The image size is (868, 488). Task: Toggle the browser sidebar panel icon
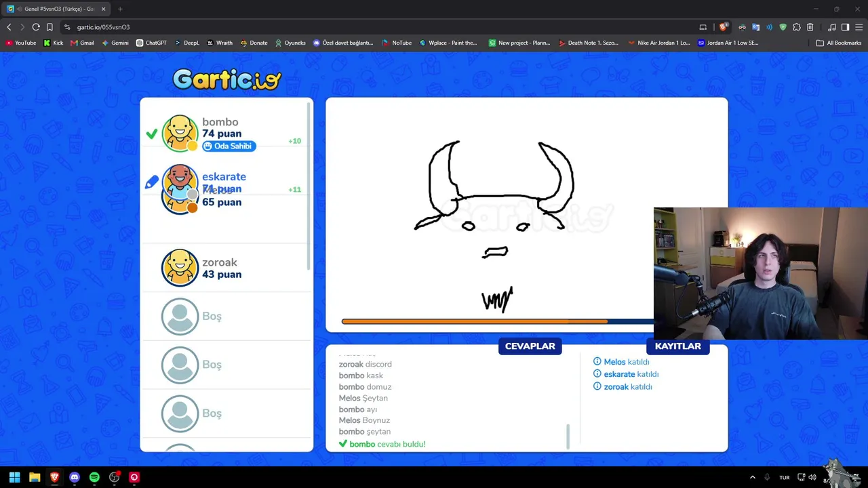coord(845,27)
